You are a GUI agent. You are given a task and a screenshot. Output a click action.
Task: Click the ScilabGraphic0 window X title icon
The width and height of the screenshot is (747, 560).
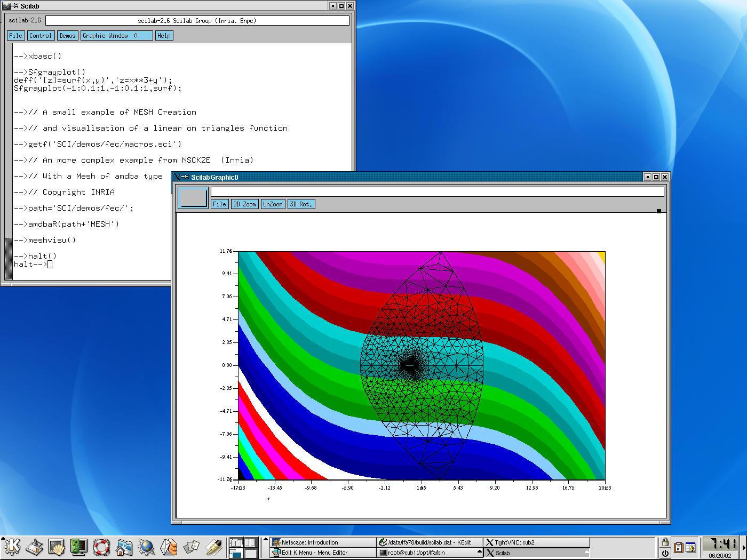pos(178,177)
